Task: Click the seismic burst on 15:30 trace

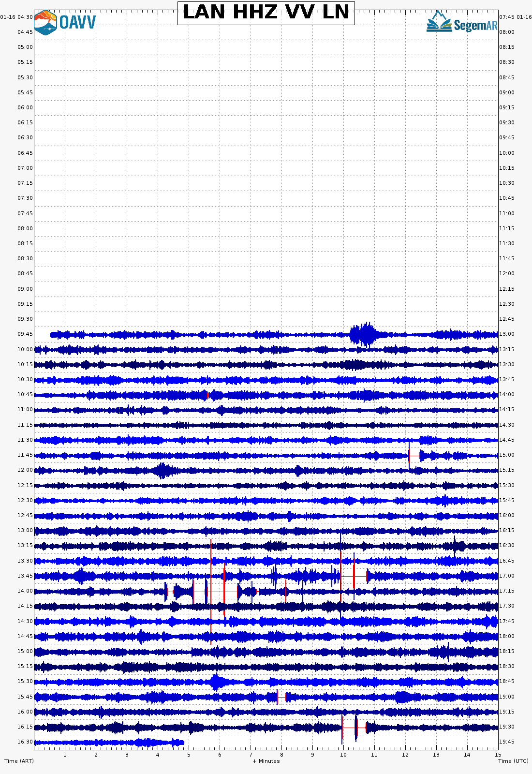Action: pos(216,682)
